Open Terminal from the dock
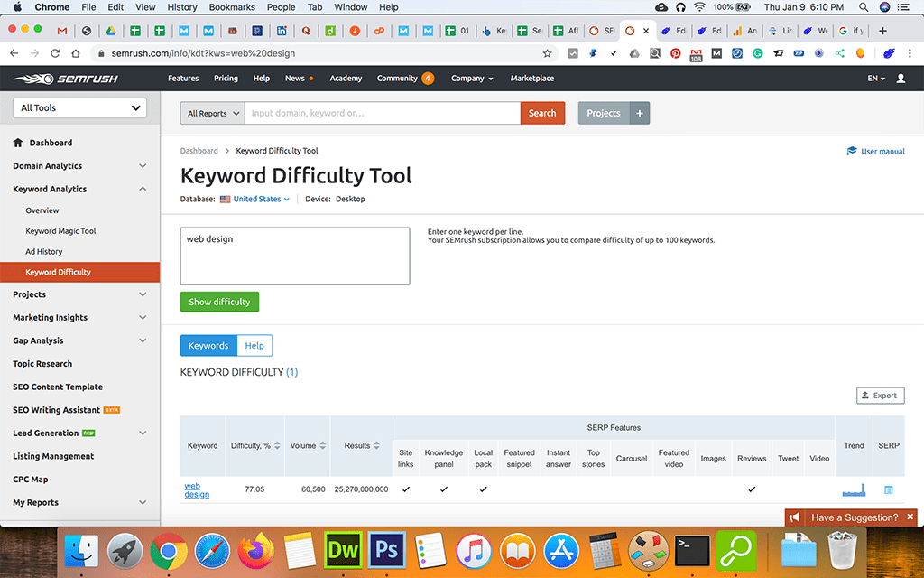Image resolution: width=924 pixels, height=578 pixels. (692, 551)
